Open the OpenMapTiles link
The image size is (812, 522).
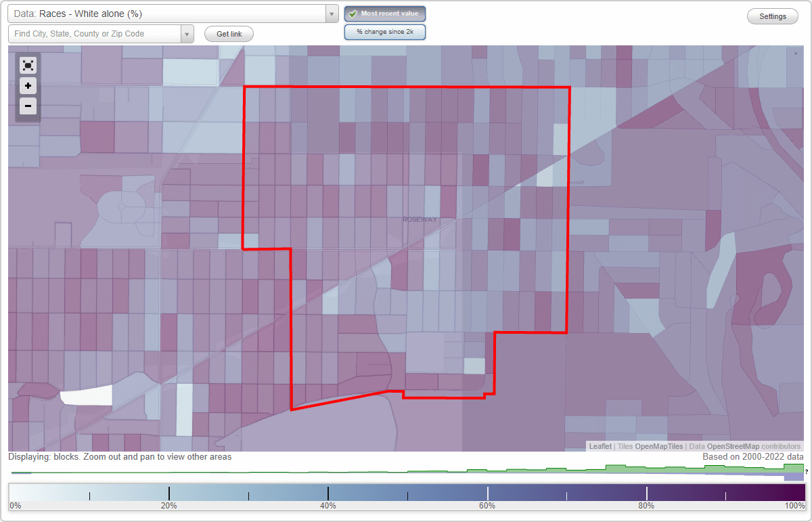660,446
